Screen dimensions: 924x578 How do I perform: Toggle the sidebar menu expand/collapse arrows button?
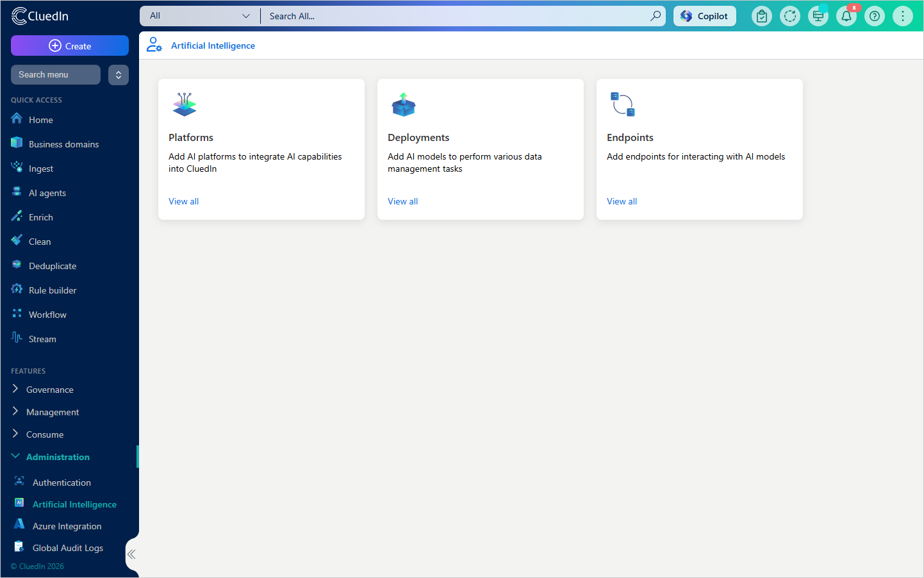coord(119,75)
